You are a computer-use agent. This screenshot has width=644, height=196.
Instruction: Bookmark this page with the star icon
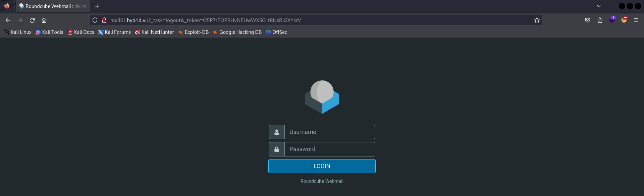(x=537, y=20)
